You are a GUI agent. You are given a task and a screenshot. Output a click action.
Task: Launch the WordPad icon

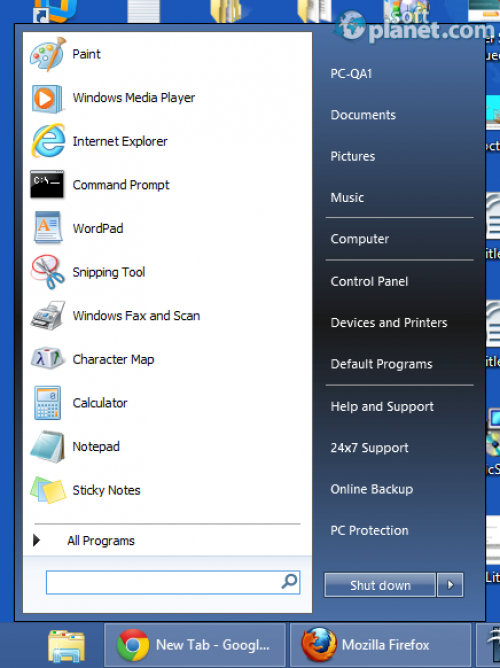[48, 228]
